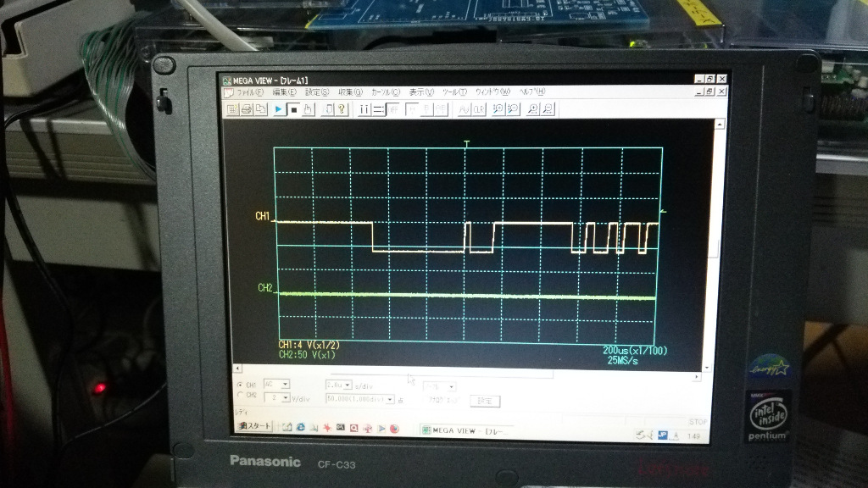This screenshot has height=488, width=868.
Task: Click the round red-blue quick launch icon
Action: [394, 429]
